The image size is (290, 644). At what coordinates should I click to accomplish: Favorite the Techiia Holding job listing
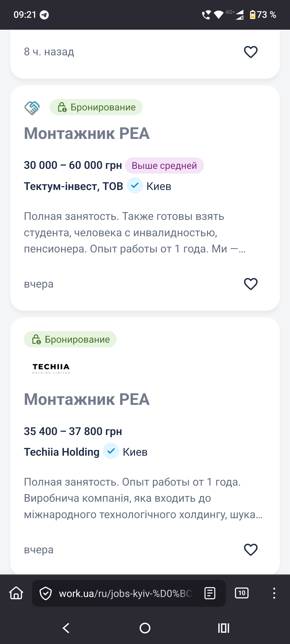pos(251,550)
